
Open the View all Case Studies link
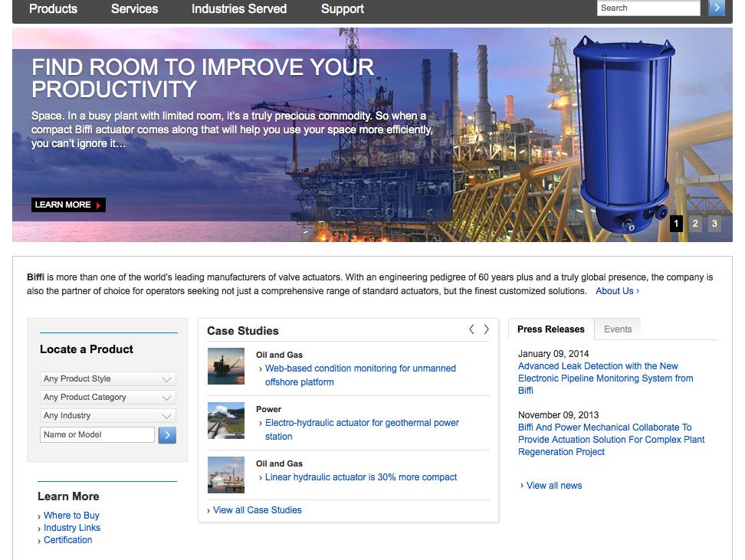[x=257, y=510]
